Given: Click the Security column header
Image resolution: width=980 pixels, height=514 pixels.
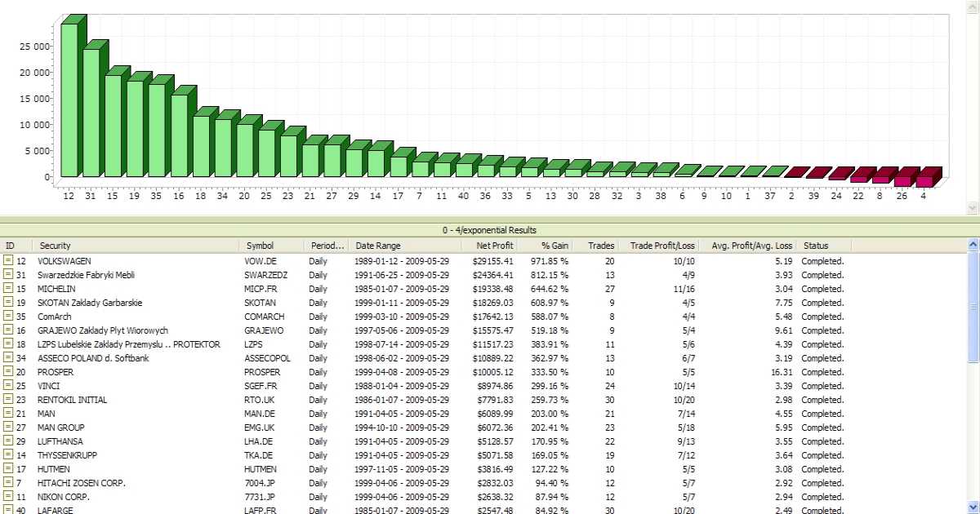Looking at the screenshot, I should pos(56,246).
